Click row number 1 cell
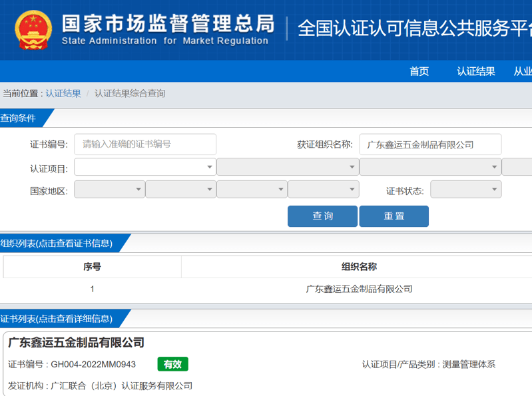The height and width of the screenshot is (396, 532). point(92,289)
